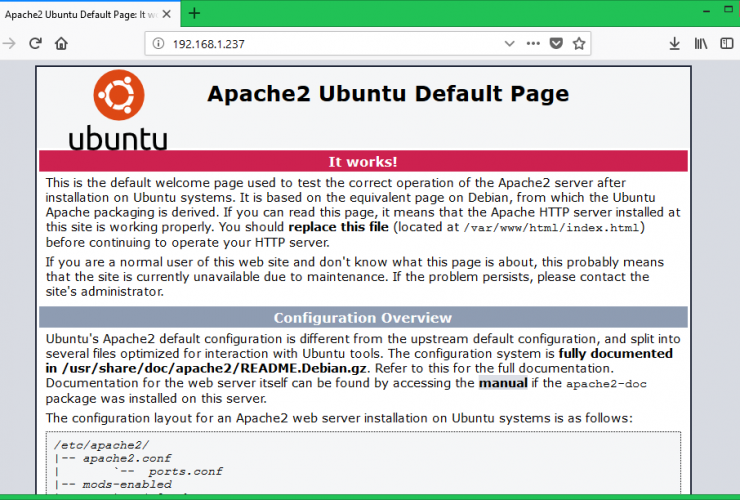Go to the Firefox Home page
The width and height of the screenshot is (740, 500).
(x=62, y=44)
